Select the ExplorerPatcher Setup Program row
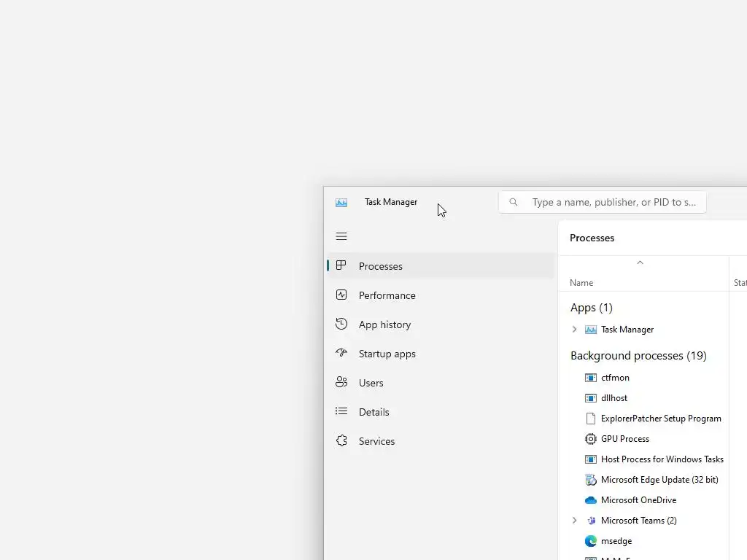The image size is (747, 560). [643, 419]
